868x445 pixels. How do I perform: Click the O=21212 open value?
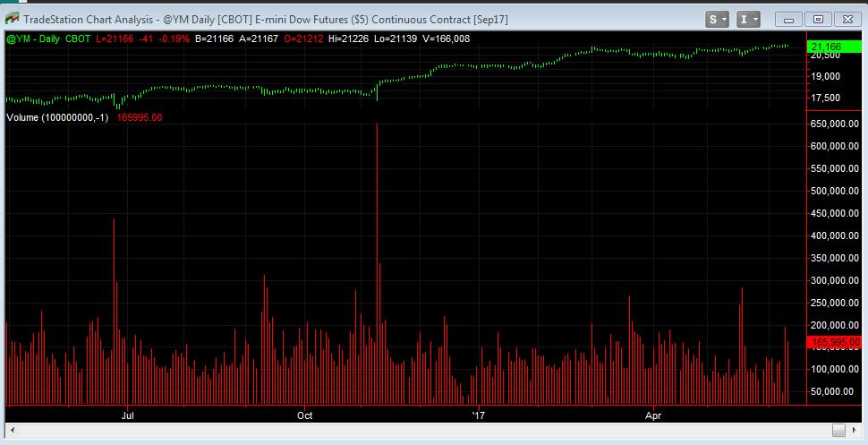pos(303,39)
